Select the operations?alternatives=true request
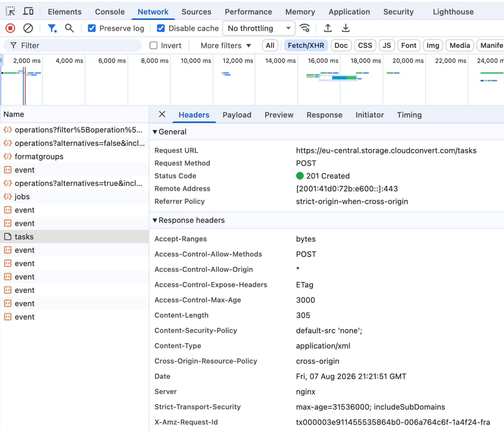Image resolution: width=504 pixels, height=431 pixels. coord(74,183)
